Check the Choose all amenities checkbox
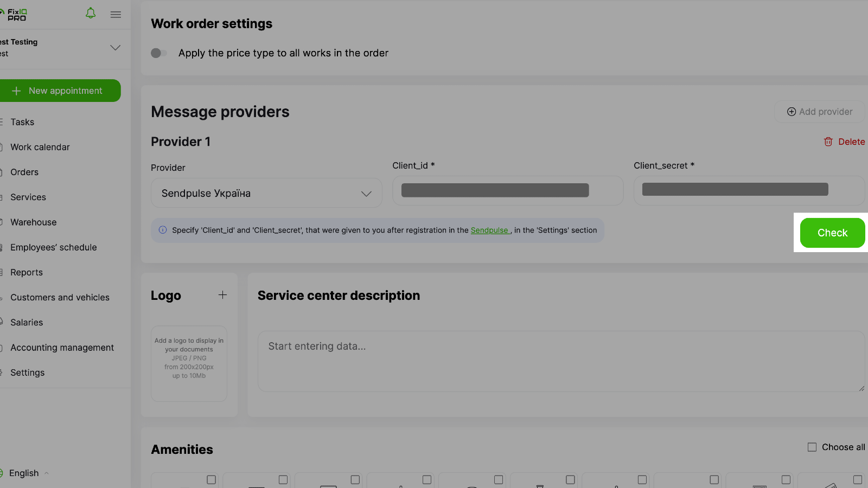Image resolution: width=868 pixels, height=488 pixels. (812, 447)
